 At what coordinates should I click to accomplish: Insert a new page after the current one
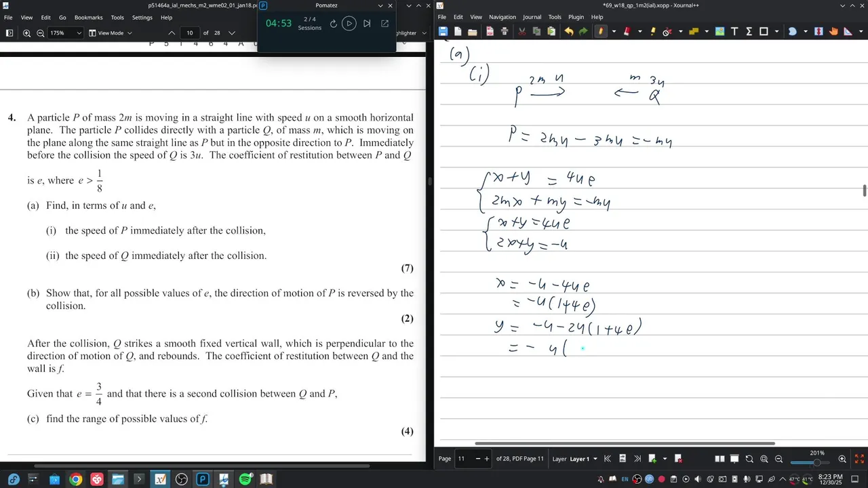pos(652,459)
